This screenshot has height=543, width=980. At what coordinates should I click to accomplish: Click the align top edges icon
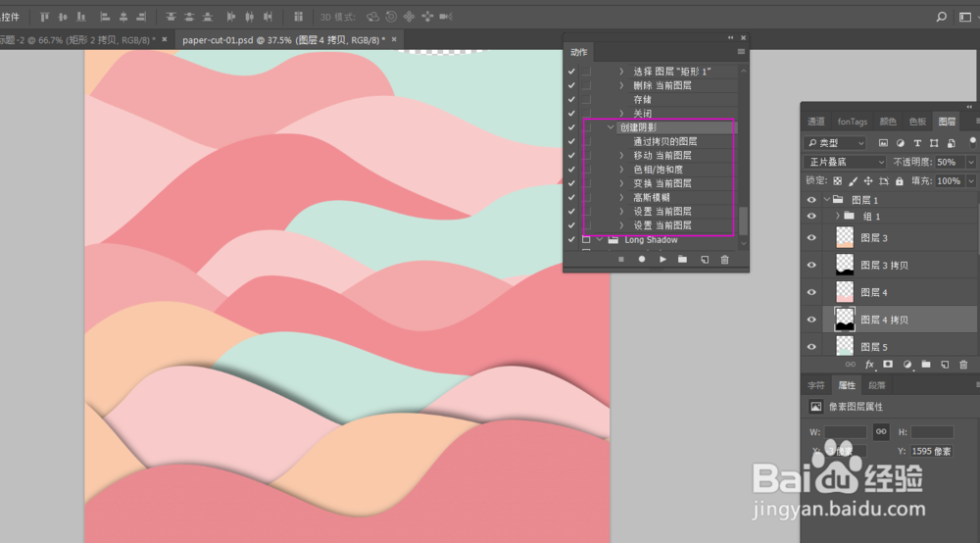pos(44,17)
